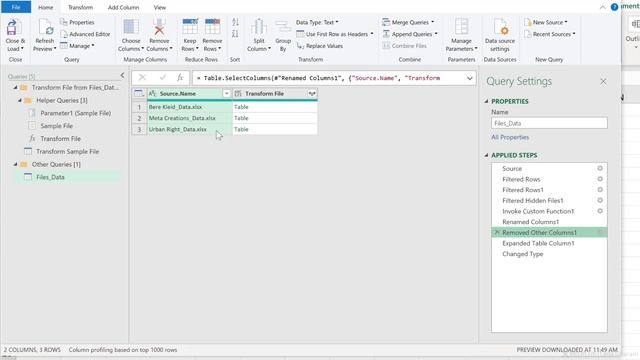This screenshot has height=360, width=640.
Task: Expand the Transform File column icon
Action: [312, 93]
